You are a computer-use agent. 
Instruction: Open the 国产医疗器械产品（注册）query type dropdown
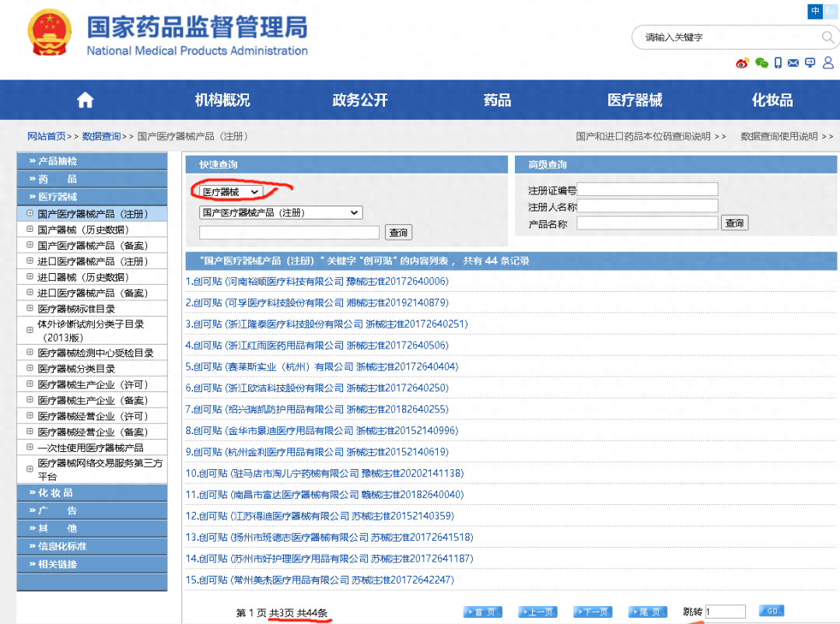click(282, 212)
